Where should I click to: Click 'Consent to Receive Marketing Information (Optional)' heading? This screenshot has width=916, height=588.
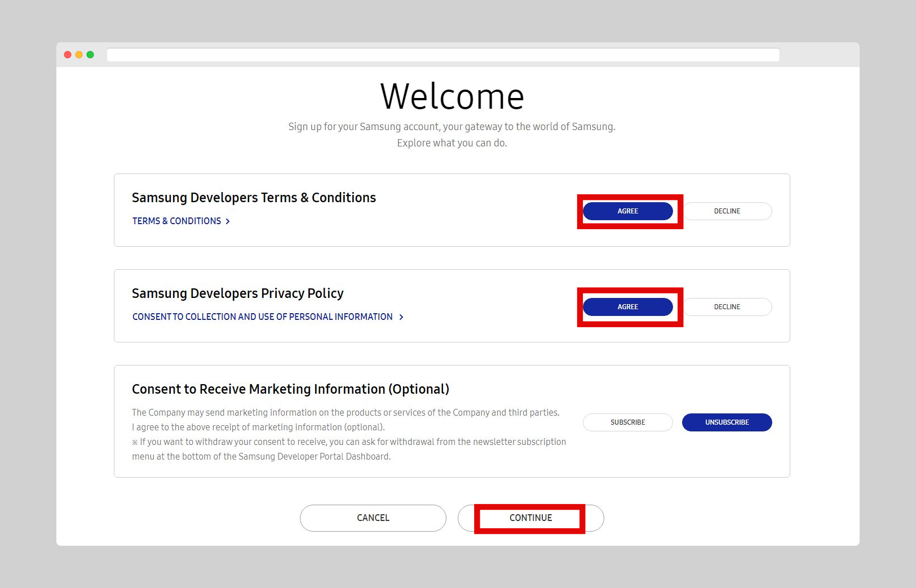[290, 389]
